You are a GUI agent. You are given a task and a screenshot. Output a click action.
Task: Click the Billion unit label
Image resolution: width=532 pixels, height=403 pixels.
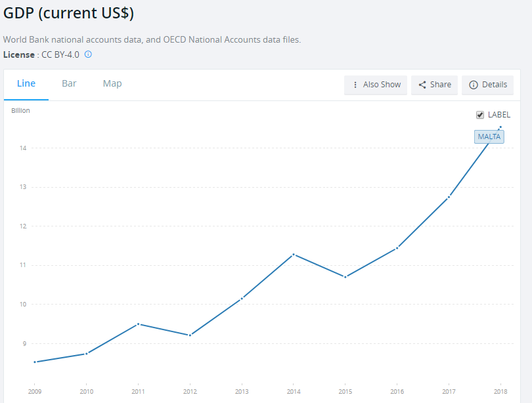coord(20,110)
